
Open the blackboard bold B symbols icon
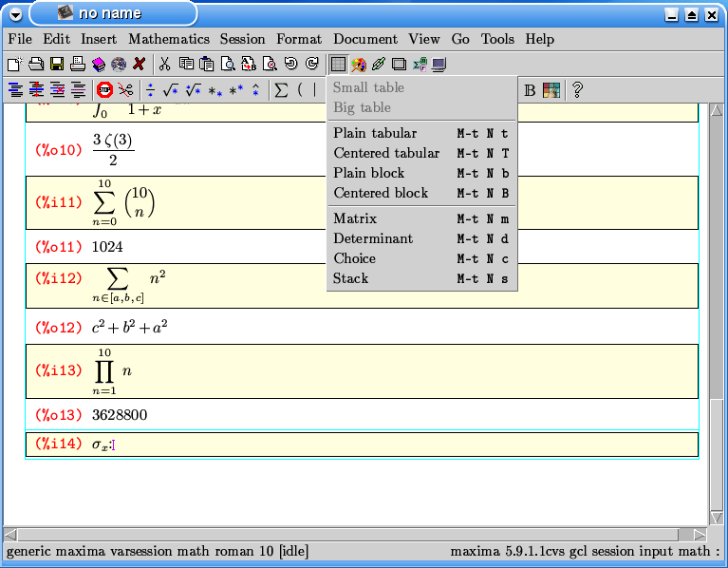[530, 90]
